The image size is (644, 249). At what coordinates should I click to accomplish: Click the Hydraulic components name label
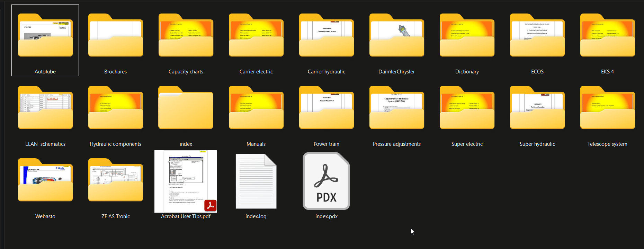coord(116,144)
